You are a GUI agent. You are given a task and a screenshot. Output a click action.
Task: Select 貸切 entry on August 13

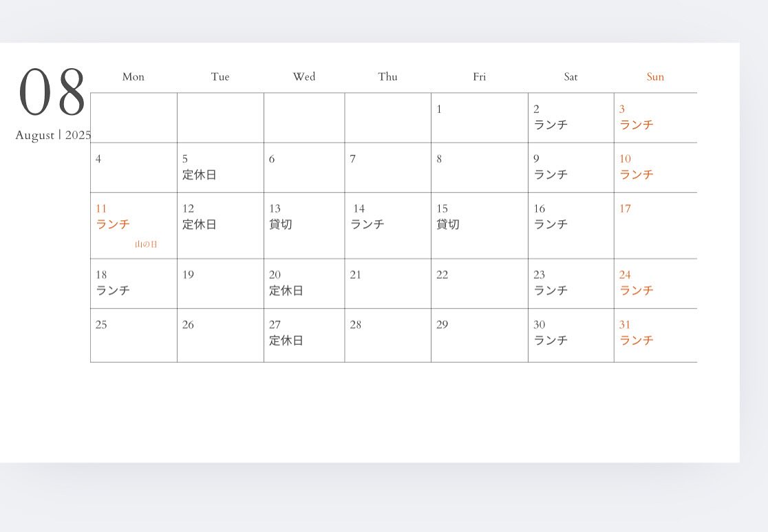pyautogui.click(x=281, y=224)
